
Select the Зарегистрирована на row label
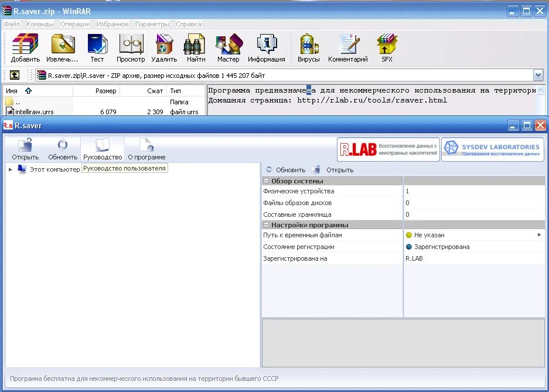click(295, 258)
